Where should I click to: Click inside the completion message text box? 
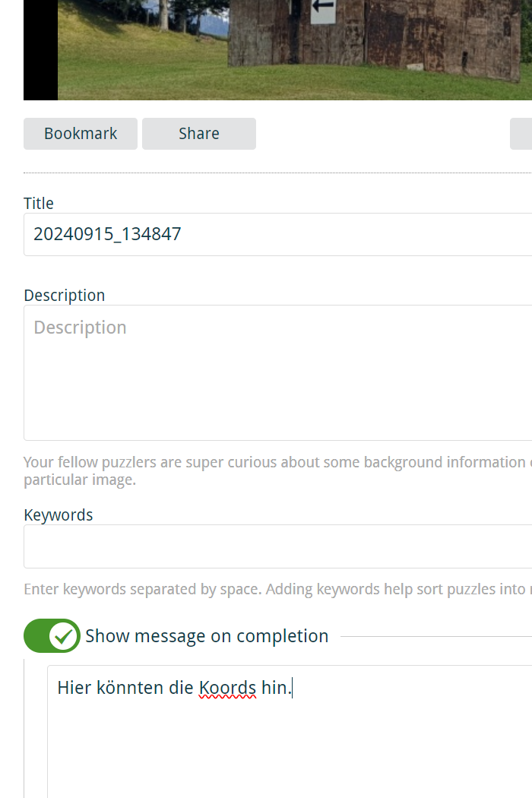(290, 732)
